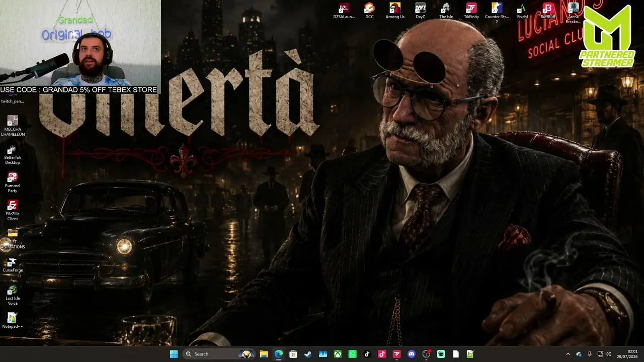The width and height of the screenshot is (644, 362).
Task: Open Discord from the taskbar
Action: (412, 354)
